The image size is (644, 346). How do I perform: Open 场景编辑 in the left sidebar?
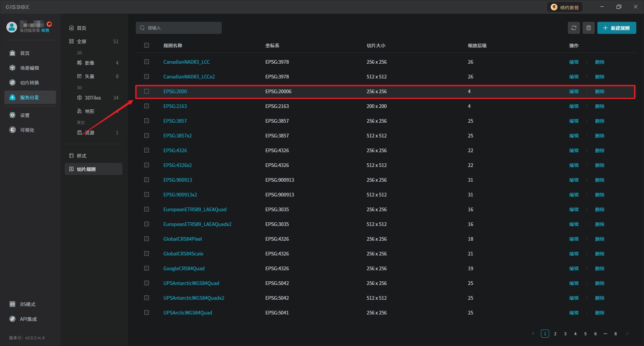point(30,68)
